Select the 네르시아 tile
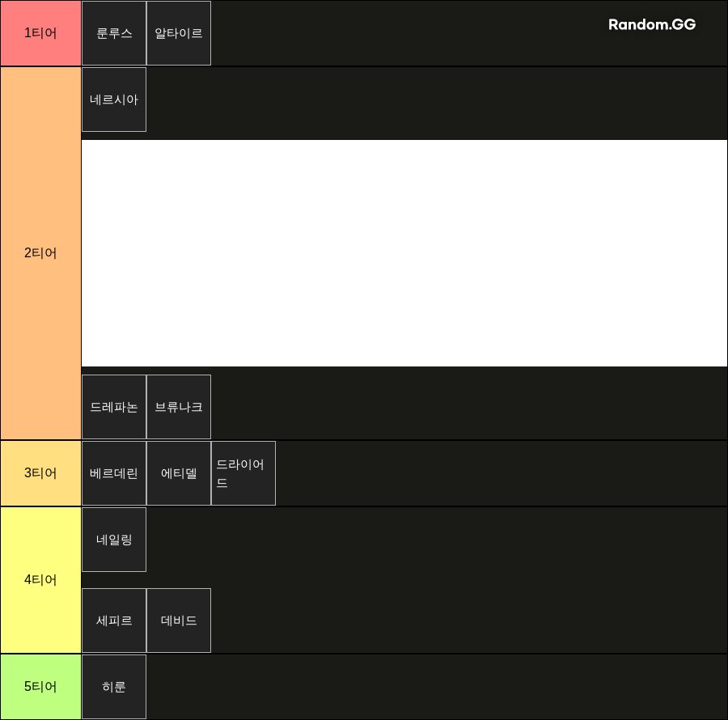 click(114, 100)
